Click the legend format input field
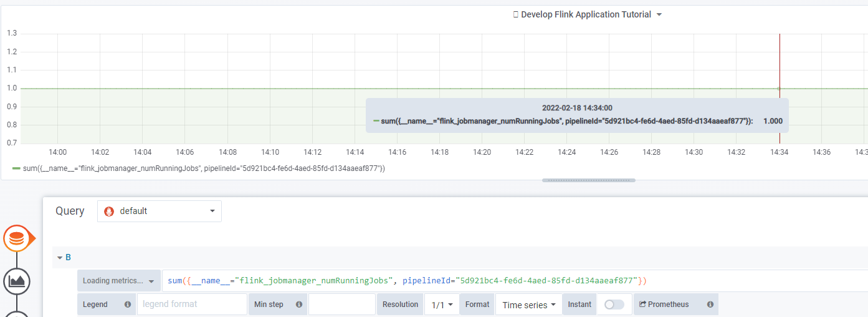 [192, 305]
